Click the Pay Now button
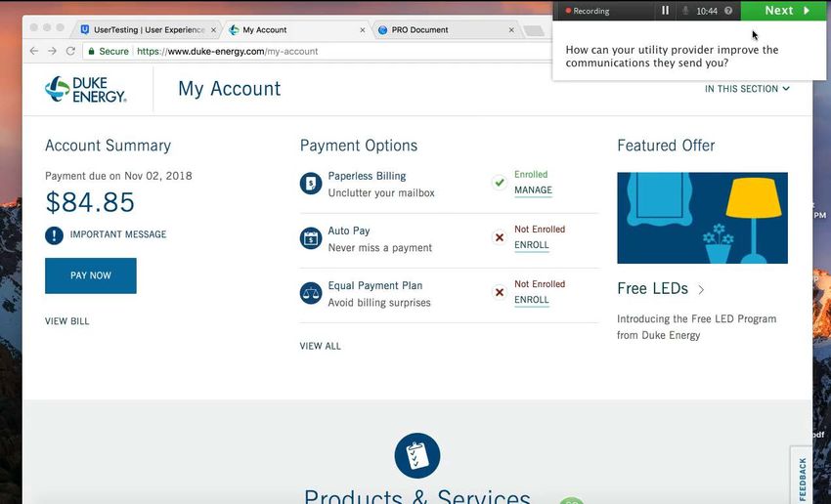 tap(91, 275)
